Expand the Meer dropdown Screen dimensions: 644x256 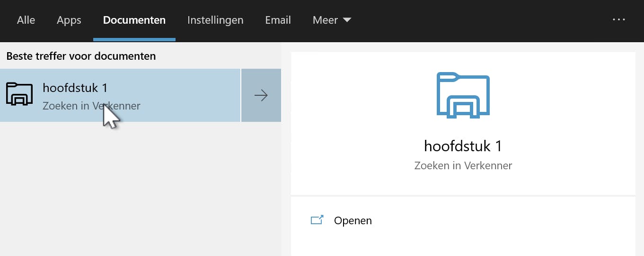coord(331,20)
